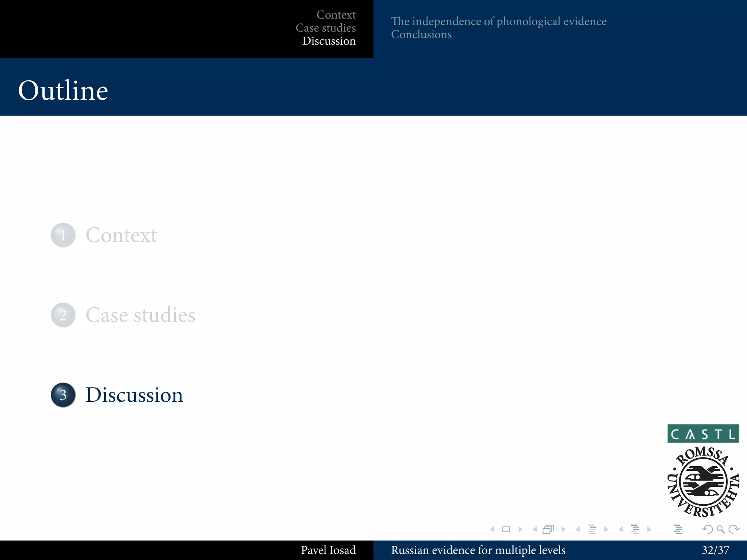Click the go forward curved arrow
747x560 pixels.
pyautogui.click(x=734, y=529)
